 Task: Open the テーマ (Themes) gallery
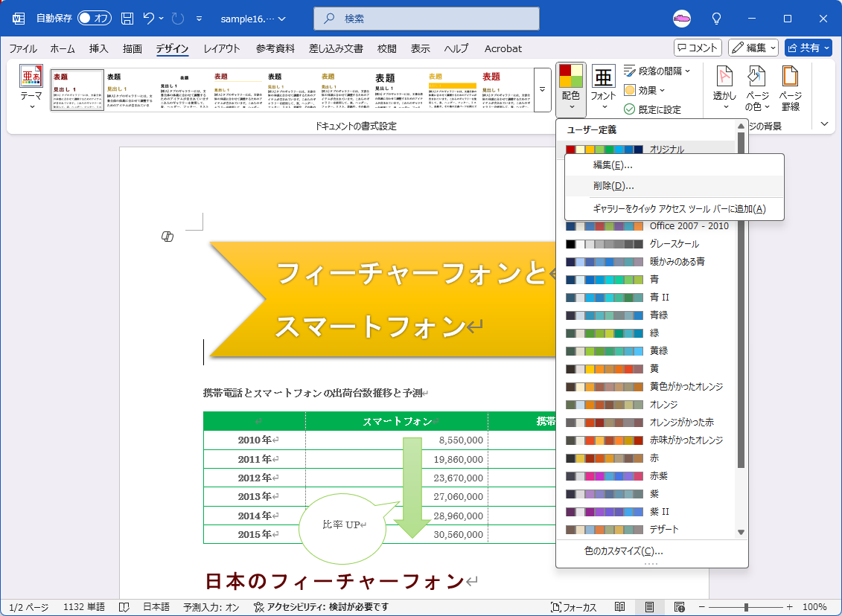[31, 88]
